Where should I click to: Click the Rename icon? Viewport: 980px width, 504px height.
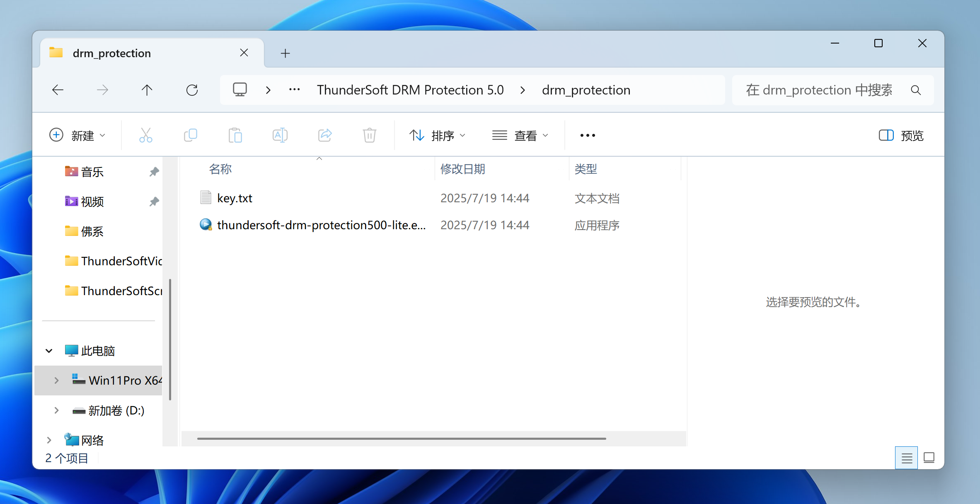pos(280,135)
